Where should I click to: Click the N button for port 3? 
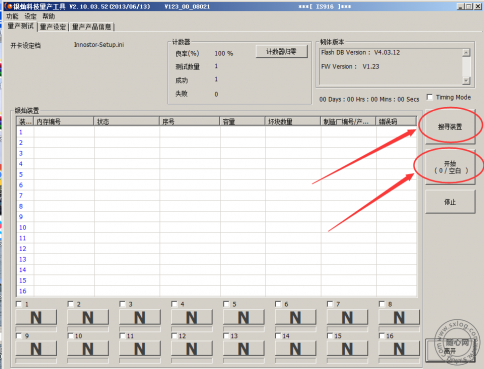[140, 317]
